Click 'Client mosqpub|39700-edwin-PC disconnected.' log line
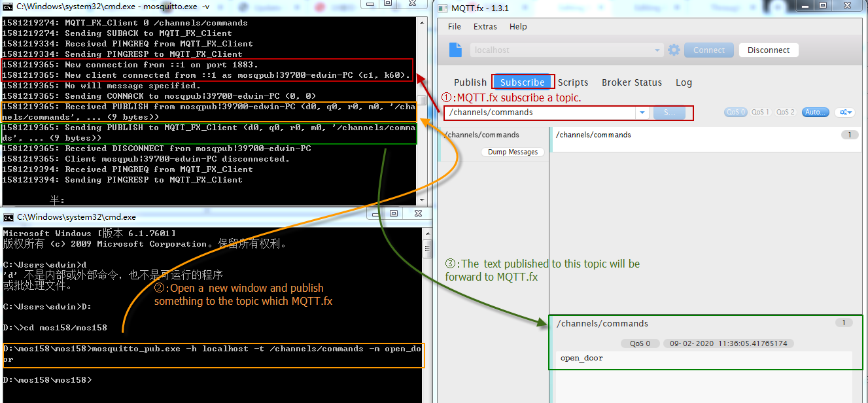Screen dimensions: 868x403 [x=146, y=159]
